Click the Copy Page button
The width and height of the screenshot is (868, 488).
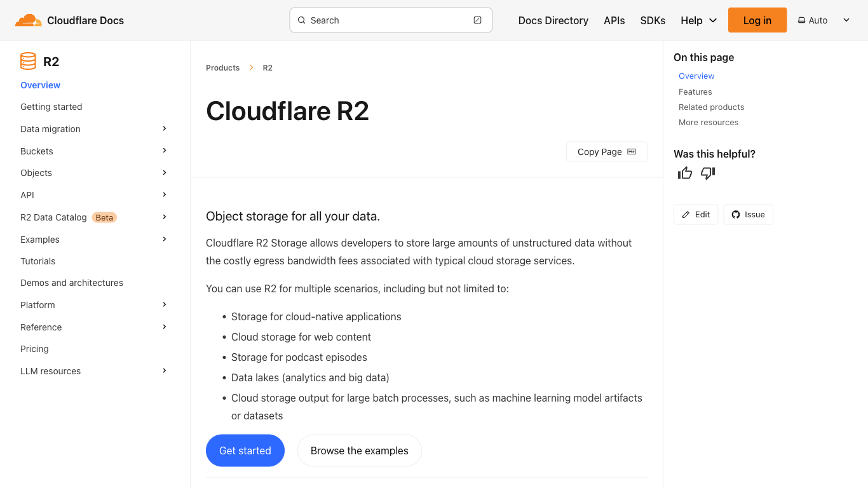pyautogui.click(x=607, y=152)
